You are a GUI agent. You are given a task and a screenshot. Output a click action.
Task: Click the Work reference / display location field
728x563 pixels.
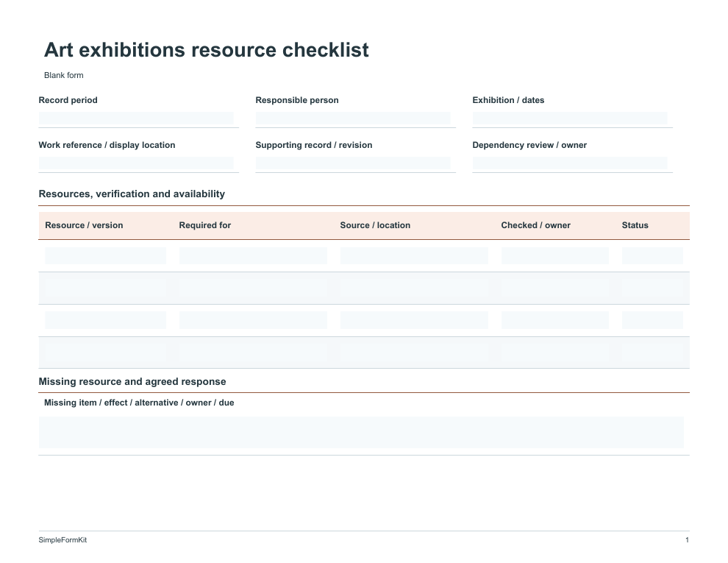(136, 163)
